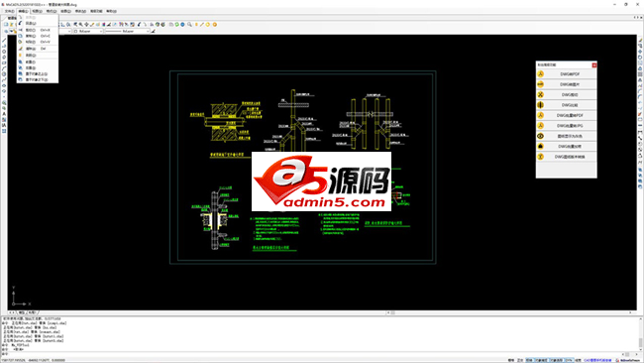This screenshot has height=363, width=644.
Task: Toggle 对象捕捉 object snap in status bar
Action: [541, 360]
